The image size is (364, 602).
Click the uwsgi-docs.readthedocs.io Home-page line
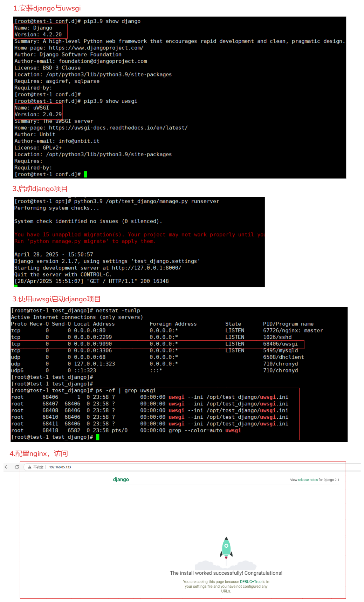click(x=101, y=128)
